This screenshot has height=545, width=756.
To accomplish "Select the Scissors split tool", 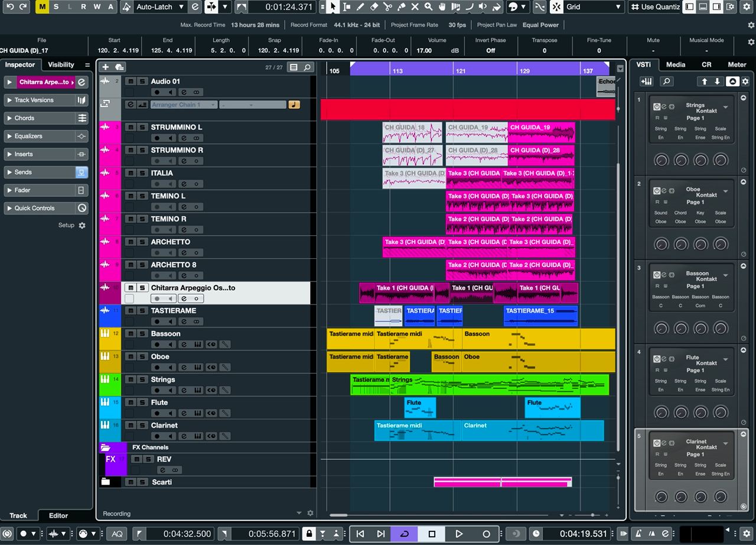I will click(x=387, y=7).
